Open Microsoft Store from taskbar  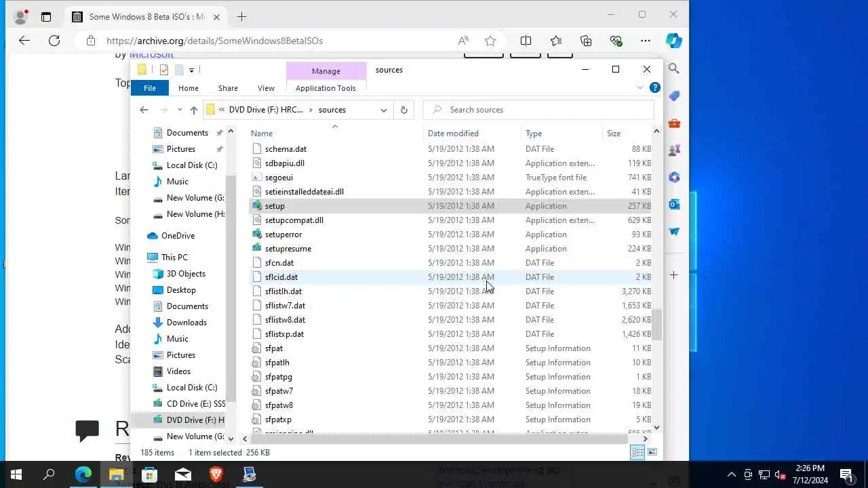click(150, 474)
